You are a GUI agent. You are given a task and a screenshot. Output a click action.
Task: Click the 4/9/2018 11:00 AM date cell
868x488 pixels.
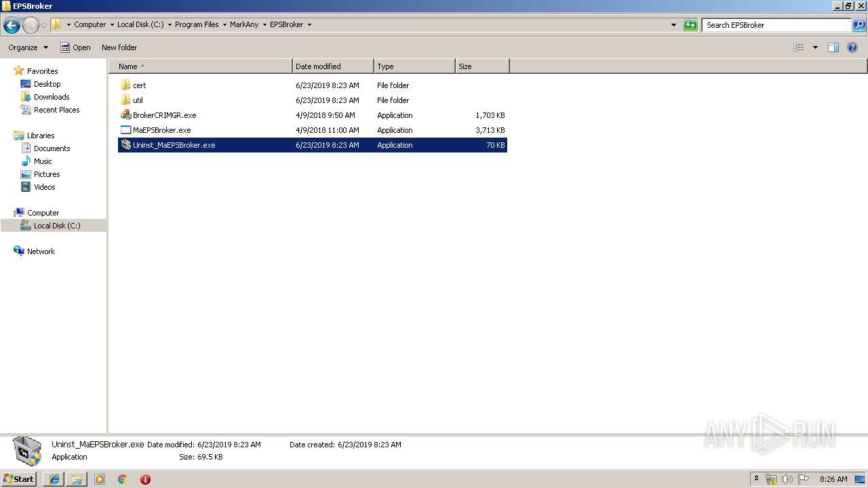point(328,130)
